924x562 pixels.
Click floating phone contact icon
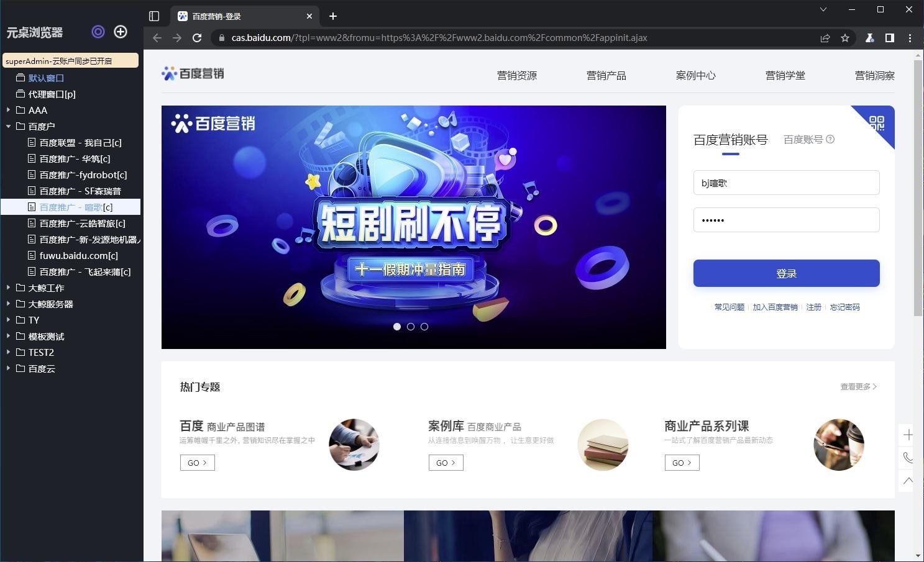(908, 458)
